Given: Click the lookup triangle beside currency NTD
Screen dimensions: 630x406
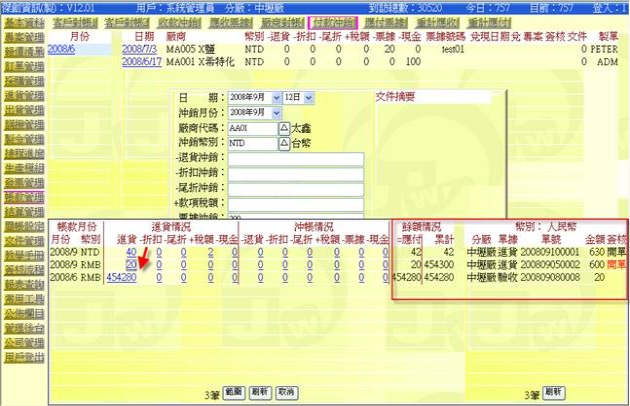Looking at the screenshot, I should click(283, 143).
